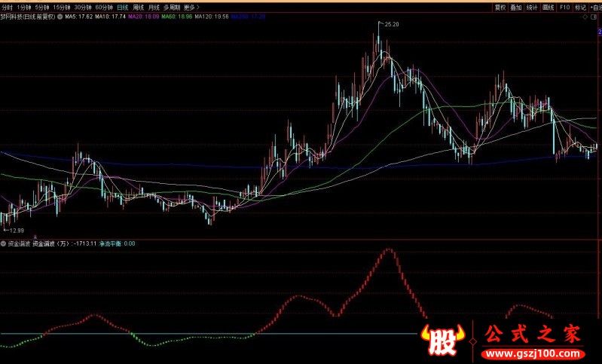Click the 梦网科技(日线 前复权) title
Screen dimensions: 602x364
tap(28, 17)
